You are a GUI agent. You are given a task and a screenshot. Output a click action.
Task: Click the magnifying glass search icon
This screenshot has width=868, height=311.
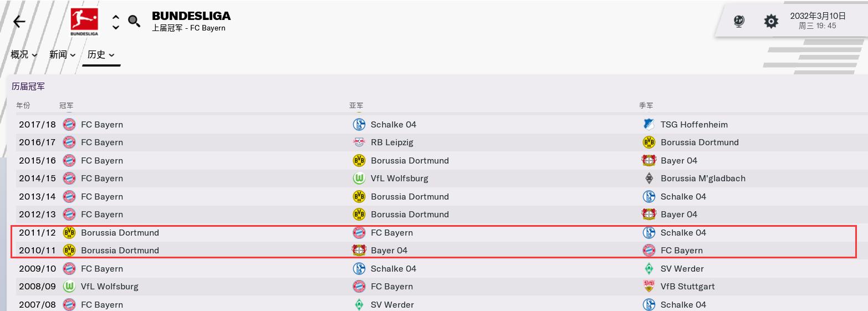134,22
